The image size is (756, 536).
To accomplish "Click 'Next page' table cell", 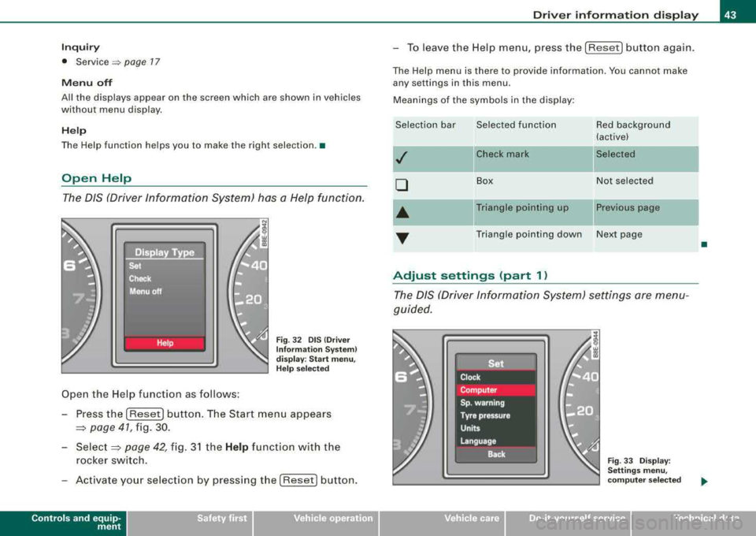I will 646,238.
